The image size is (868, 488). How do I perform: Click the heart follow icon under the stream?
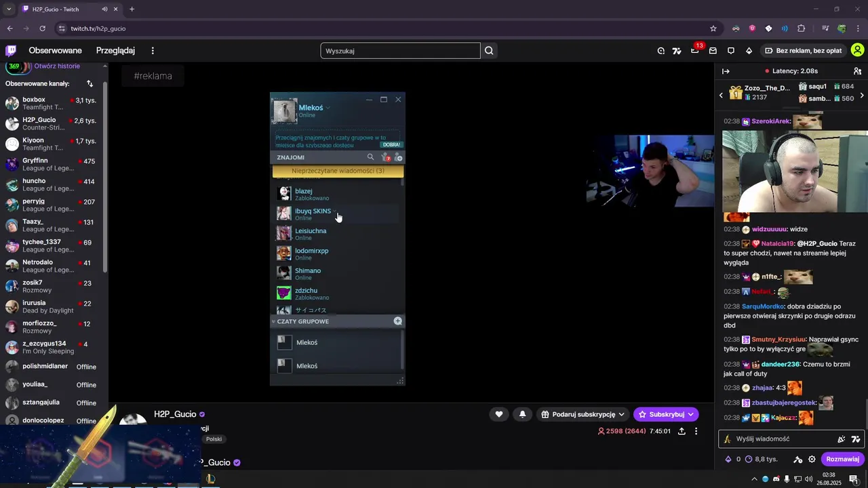[499, 414]
